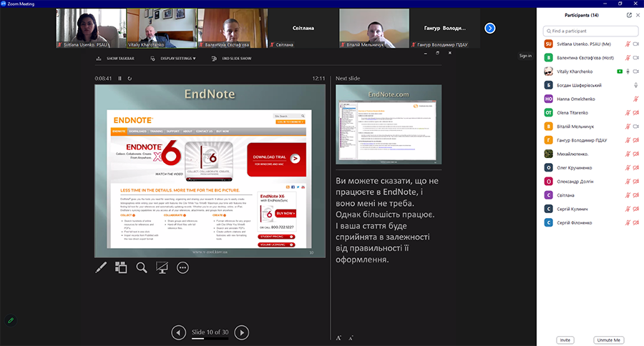This screenshot has height=346, width=644.
Task: Show more video tiles with blue arrow
Action: pyautogui.click(x=490, y=28)
